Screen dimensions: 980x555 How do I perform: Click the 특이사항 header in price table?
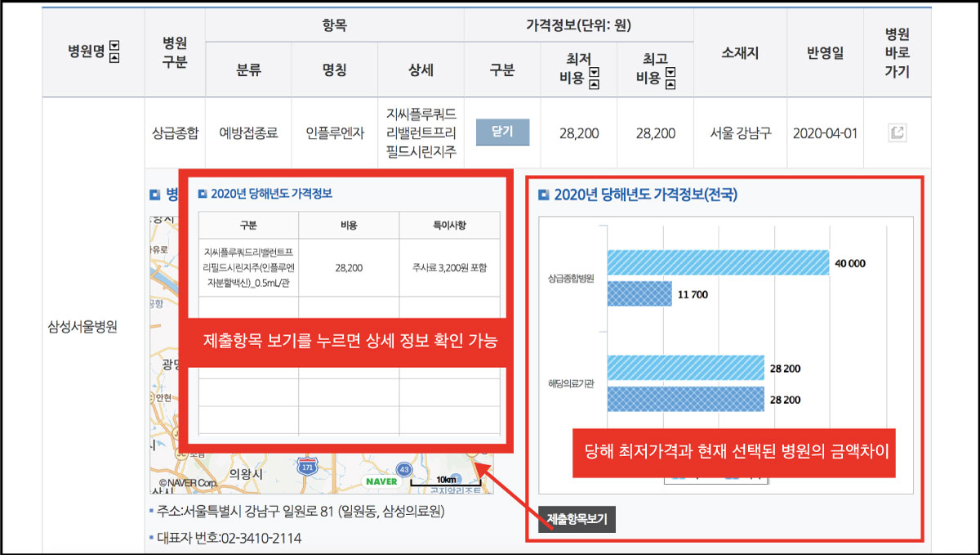point(449,225)
